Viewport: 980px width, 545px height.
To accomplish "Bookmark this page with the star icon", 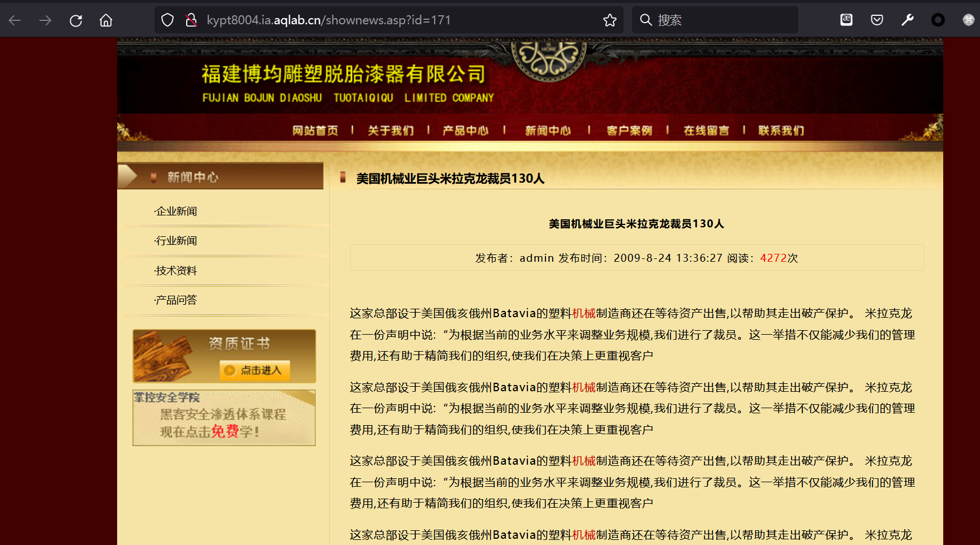I will click(x=610, y=20).
